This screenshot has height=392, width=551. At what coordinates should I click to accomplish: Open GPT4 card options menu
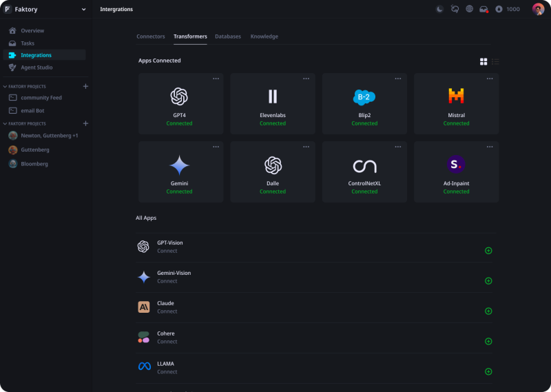tap(216, 79)
